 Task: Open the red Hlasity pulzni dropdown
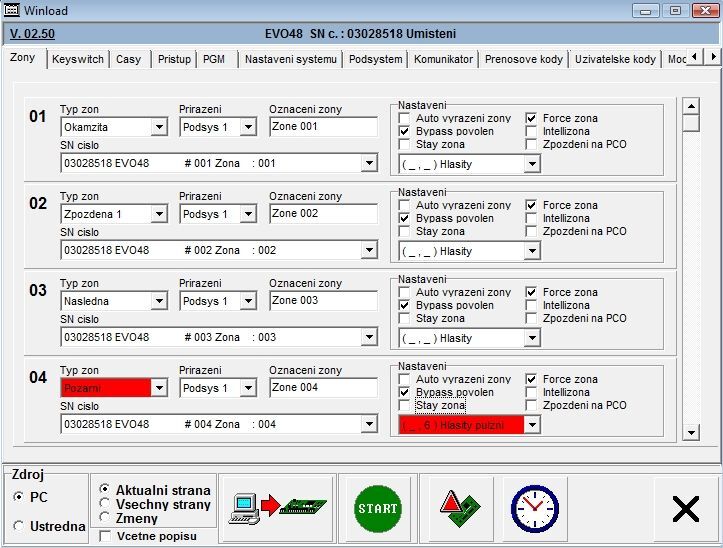click(x=532, y=425)
